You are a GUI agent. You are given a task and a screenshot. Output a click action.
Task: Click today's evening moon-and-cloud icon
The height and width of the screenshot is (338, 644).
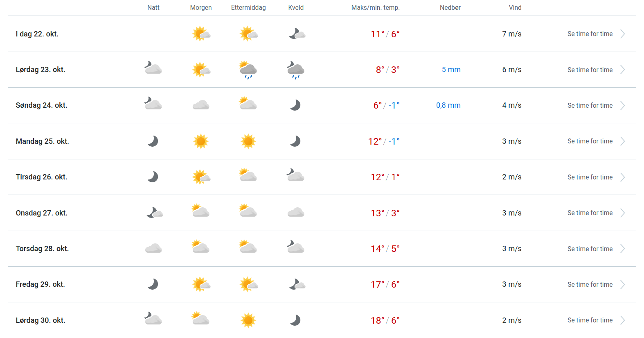point(297,34)
